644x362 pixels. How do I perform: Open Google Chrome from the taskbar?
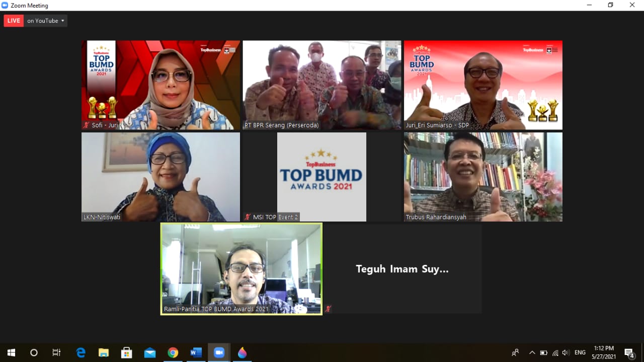(173, 352)
